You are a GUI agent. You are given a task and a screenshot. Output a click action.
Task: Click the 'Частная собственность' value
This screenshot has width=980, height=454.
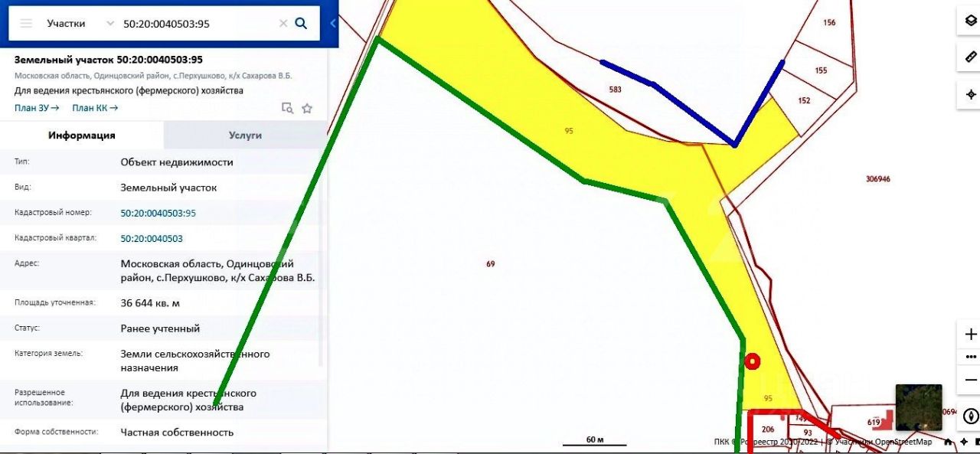(x=177, y=433)
